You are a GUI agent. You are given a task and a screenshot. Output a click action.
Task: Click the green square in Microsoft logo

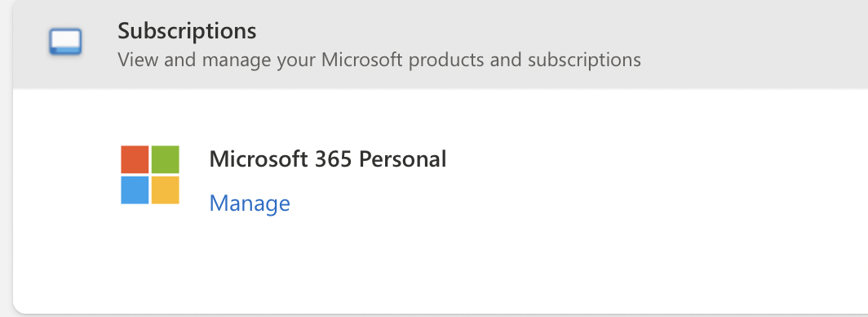[166, 159]
